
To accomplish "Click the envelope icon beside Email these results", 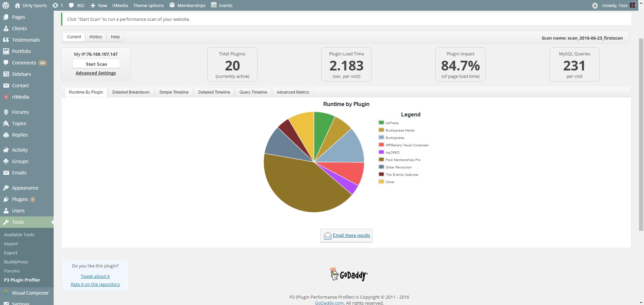I will [327, 236].
